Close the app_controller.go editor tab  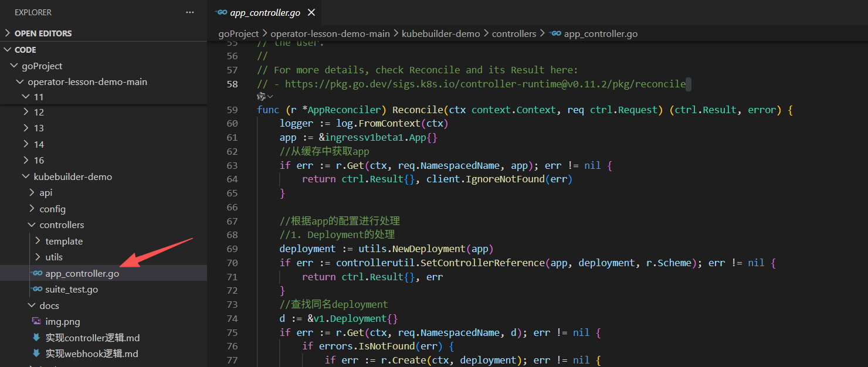click(311, 12)
